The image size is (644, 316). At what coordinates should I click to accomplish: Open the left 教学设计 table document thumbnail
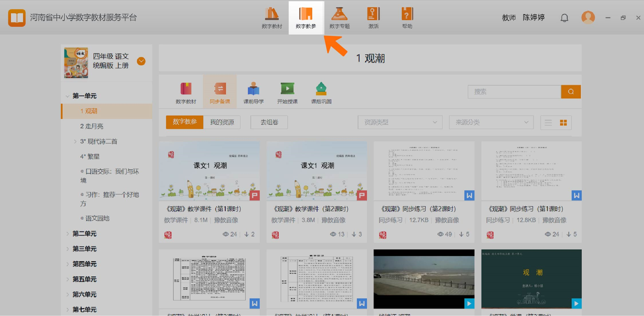coord(209,279)
